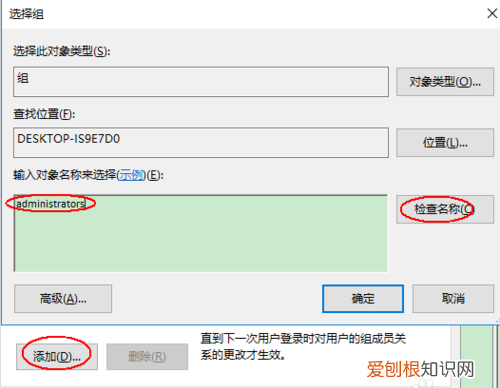This screenshot has height=388, width=500.
Task: Click the 检查名称(C) button
Action: tap(445, 209)
